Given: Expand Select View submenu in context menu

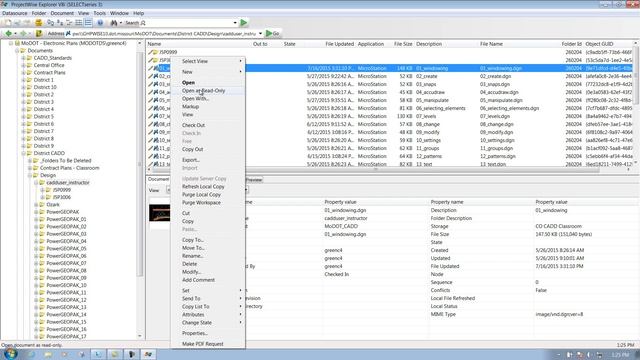Looking at the screenshot, I should pyautogui.click(x=208, y=61).
